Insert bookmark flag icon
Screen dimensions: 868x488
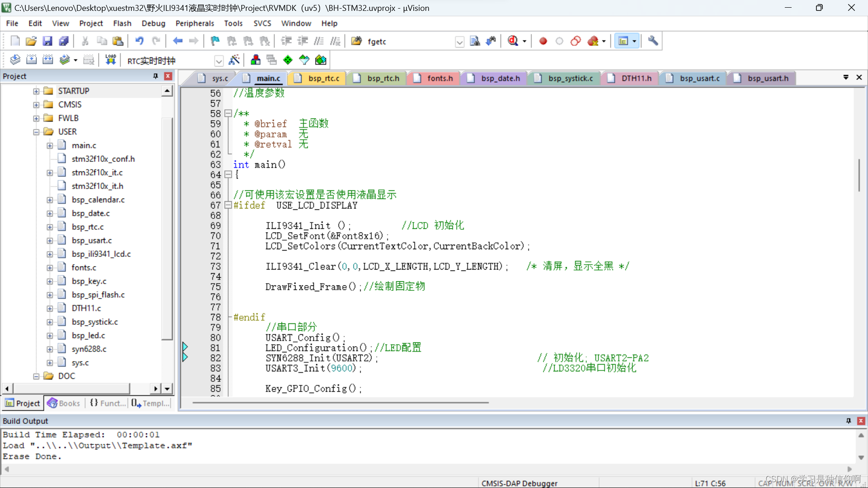[215, 41]
